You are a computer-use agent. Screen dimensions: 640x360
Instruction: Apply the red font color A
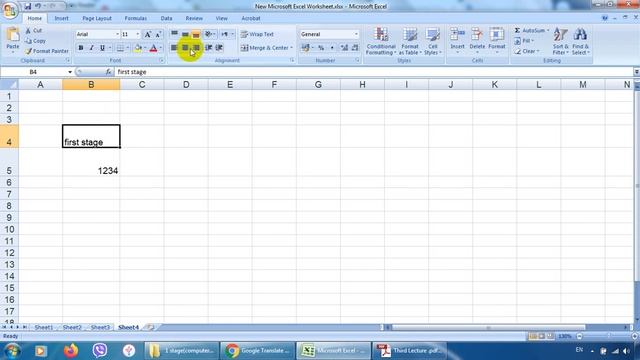(x=153, y=48)
